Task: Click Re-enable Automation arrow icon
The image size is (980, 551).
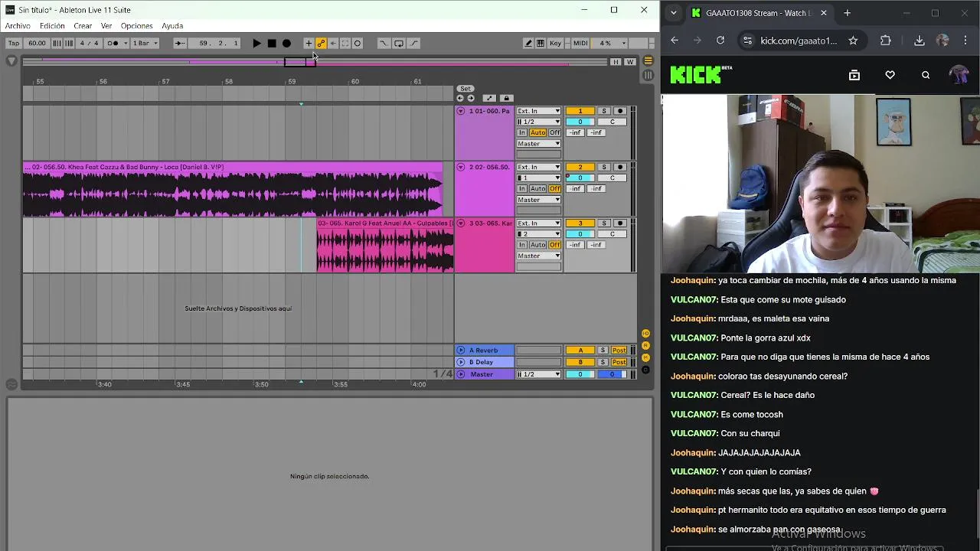Action: pos(333,44)
